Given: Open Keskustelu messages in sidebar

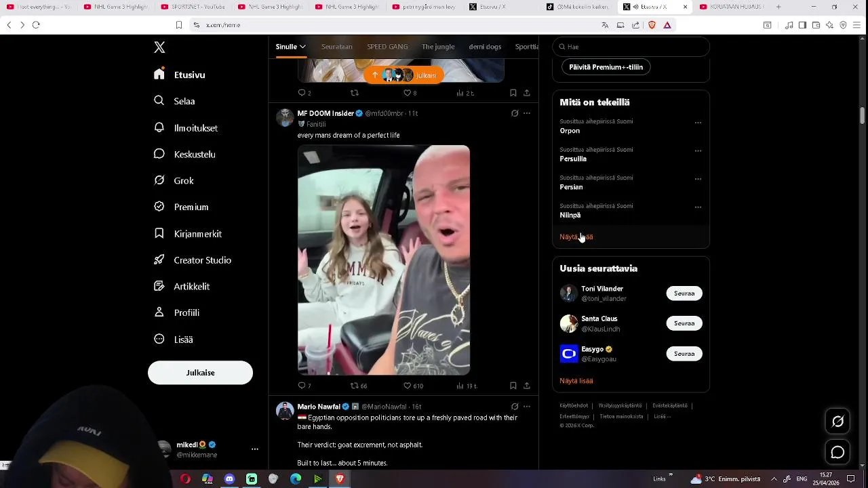Looking at the screenshot, I should coord(184,155).
